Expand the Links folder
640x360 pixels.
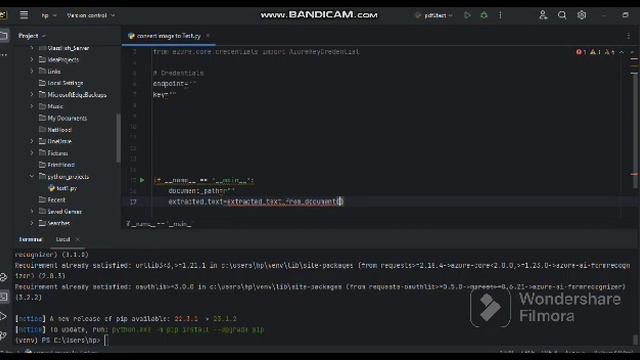point(32,71)
